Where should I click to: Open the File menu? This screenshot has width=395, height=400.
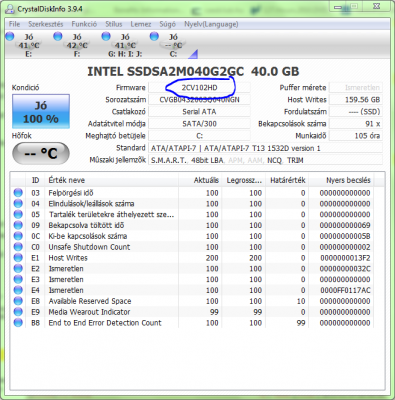pyautogui.click(x=14, y=24)
